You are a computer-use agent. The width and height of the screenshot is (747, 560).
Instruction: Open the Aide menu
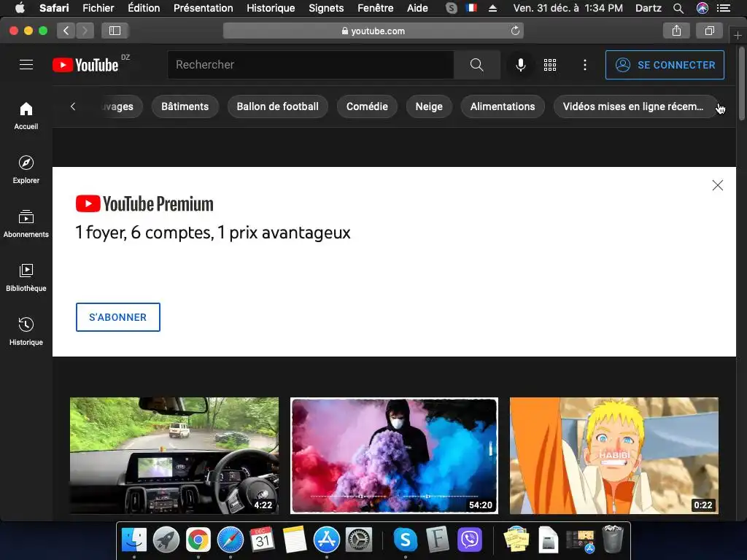tap(417, 8)
